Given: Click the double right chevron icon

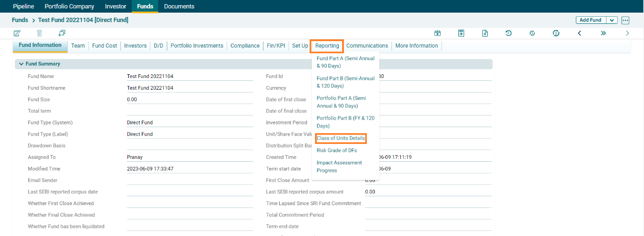Looking at the screenshot, I should click(603, 33).
